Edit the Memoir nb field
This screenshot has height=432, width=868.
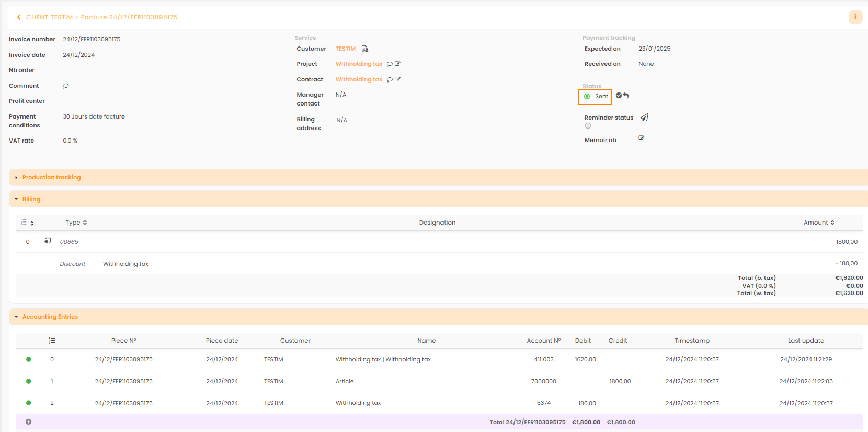[642, 138]
